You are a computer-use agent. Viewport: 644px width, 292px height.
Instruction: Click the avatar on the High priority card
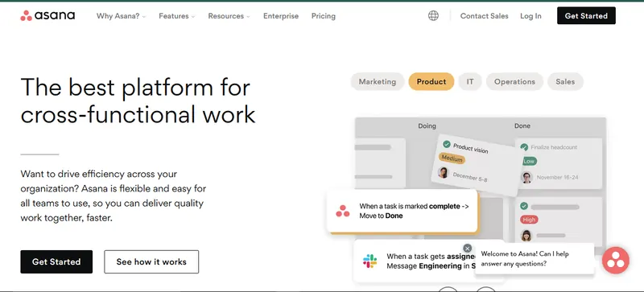pos(526,236)
